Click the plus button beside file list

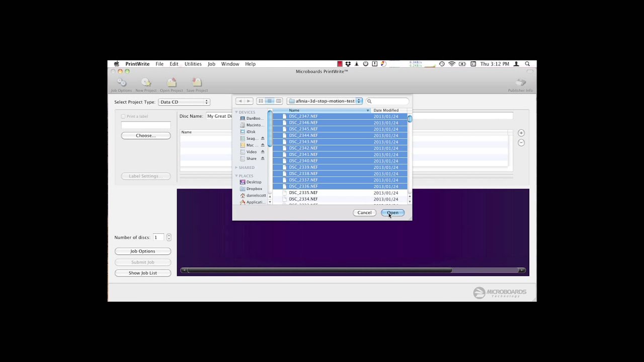[521, 133]
